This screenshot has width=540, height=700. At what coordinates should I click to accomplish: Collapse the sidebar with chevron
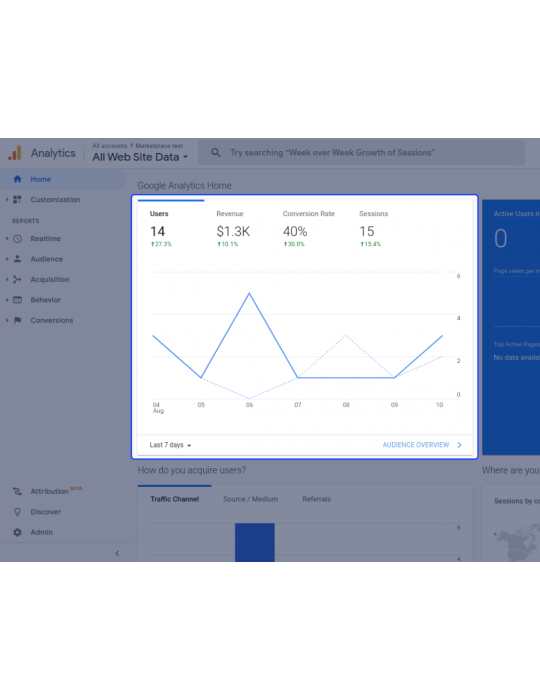pyautogui.click(x=117, y=554)
